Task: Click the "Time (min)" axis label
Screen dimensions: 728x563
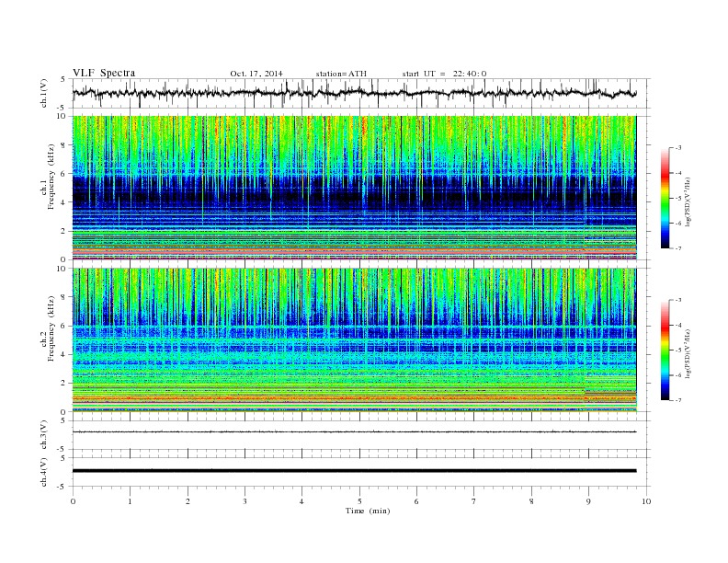Action: tap(368, 511)
